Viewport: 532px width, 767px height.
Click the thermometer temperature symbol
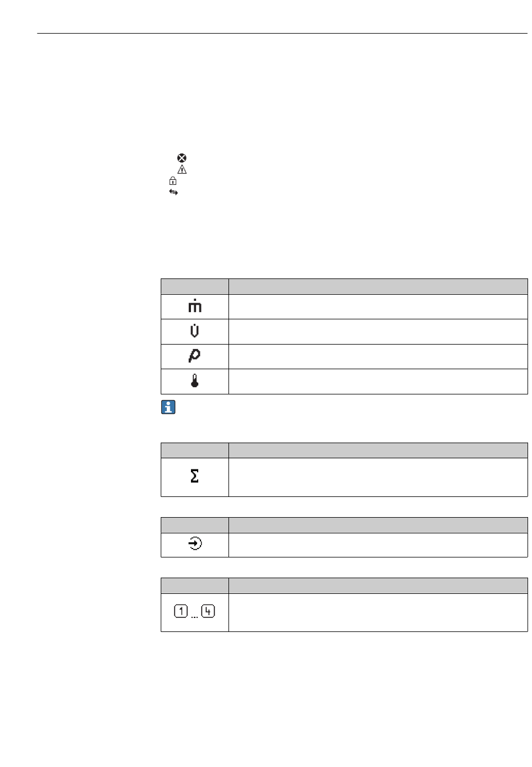coord(195,381)
